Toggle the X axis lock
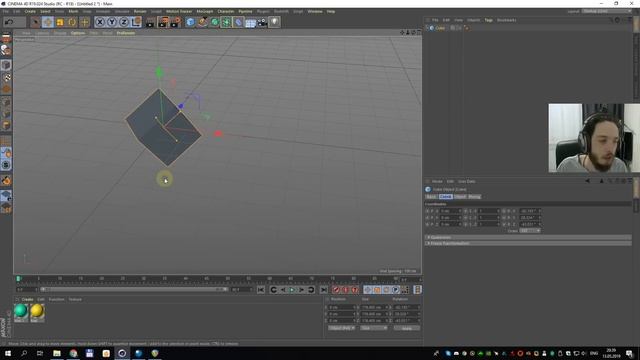Viewport: 640px width, 360px height. [100, 22]
